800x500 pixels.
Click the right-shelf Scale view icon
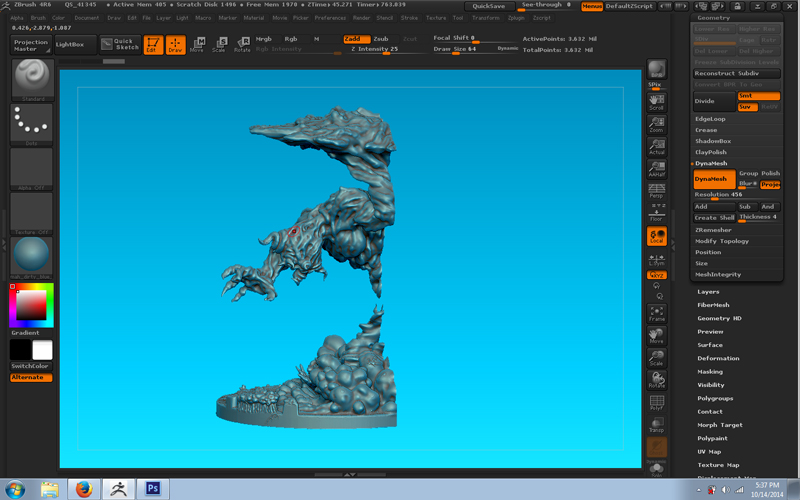tap(657, 358)
